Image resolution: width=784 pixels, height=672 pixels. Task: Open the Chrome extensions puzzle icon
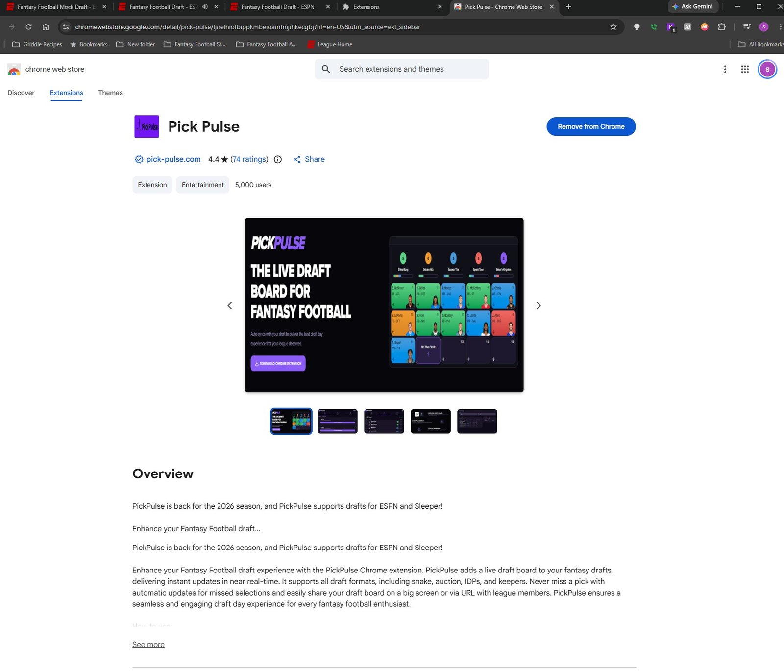(721, 27)
